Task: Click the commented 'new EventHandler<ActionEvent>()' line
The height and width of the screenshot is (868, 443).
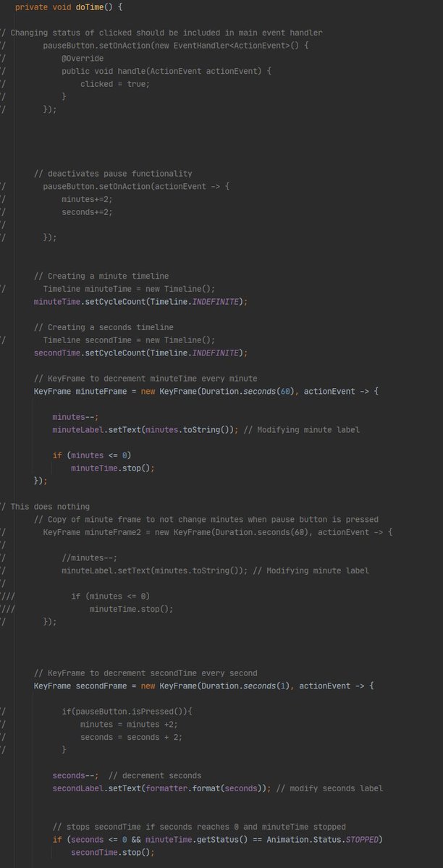Action: tap(176, 46)
